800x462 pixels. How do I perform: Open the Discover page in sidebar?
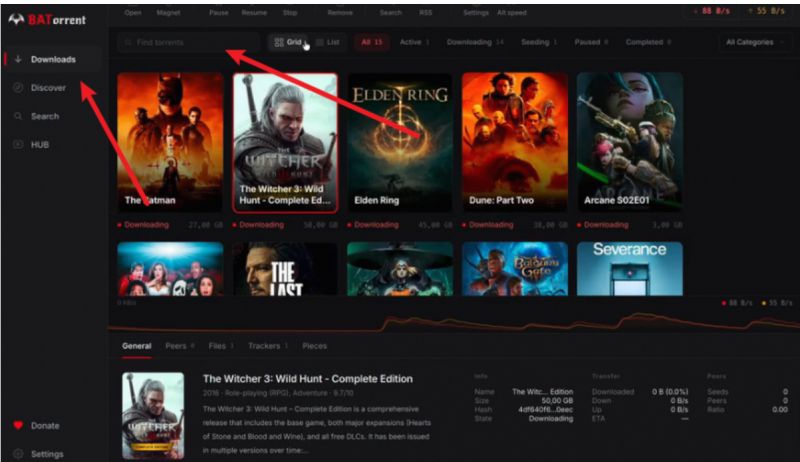point(48,88)
